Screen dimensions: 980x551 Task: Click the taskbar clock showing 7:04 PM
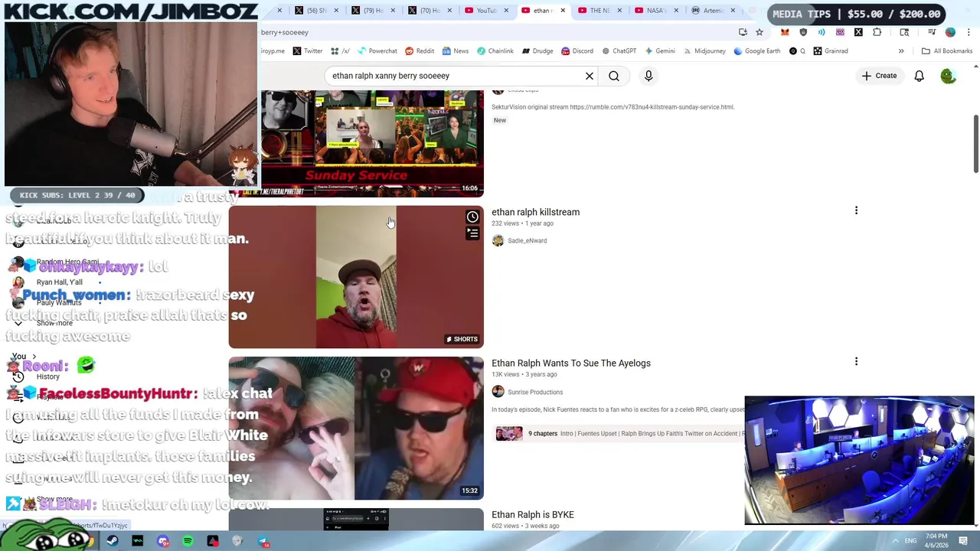(936, 541)
